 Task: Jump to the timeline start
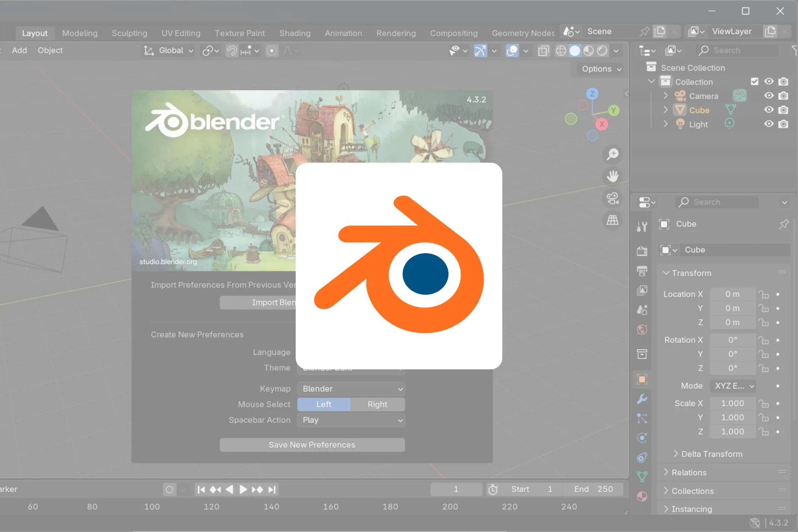(201, 490)
